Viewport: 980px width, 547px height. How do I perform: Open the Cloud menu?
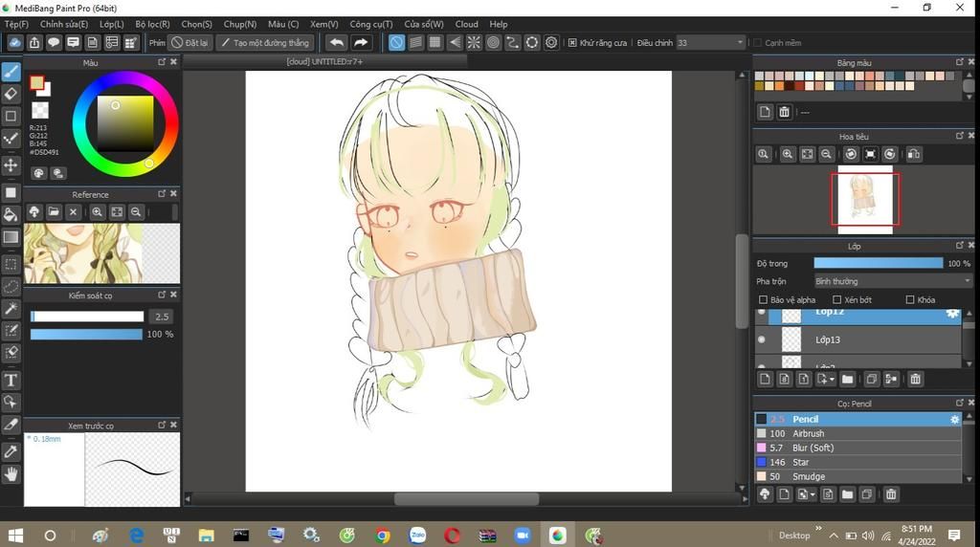(x=466, y=24)
